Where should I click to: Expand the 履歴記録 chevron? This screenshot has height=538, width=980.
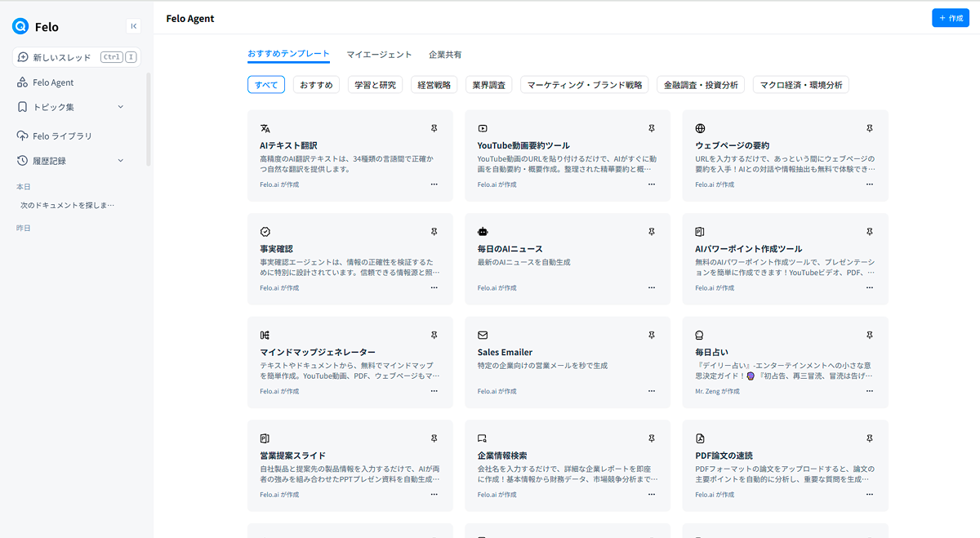click(121, 161)
